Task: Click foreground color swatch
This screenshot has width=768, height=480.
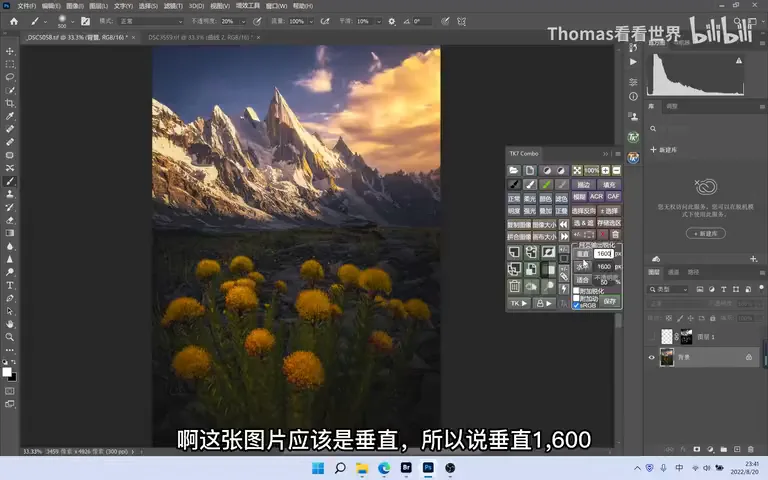Action: point(7,372)
